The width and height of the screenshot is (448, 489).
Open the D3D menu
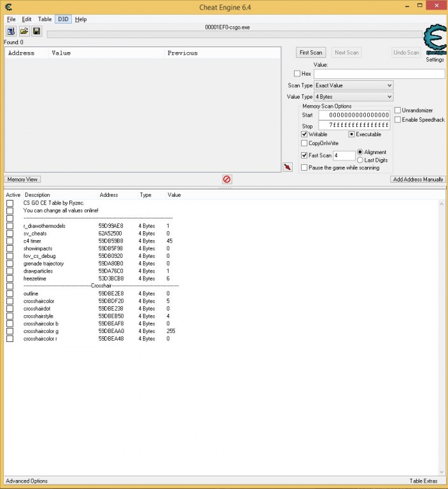[x=63, y=19]
